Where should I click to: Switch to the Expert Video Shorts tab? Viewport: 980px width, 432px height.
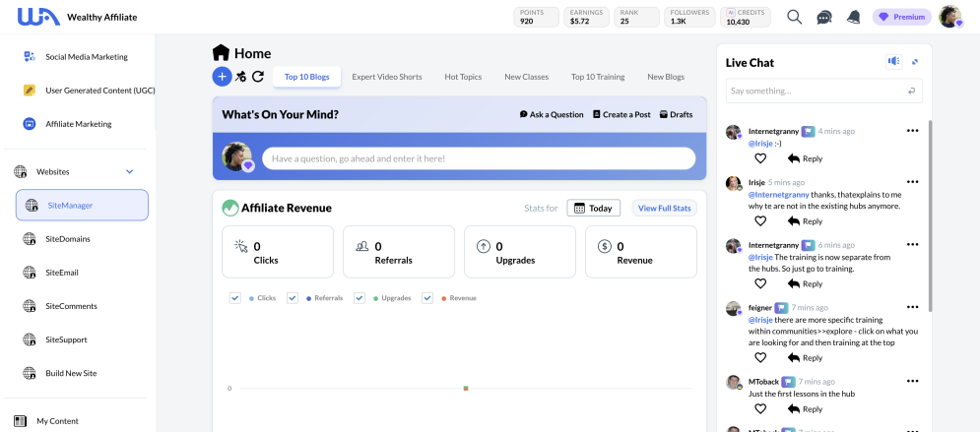(x=387, y=77)
